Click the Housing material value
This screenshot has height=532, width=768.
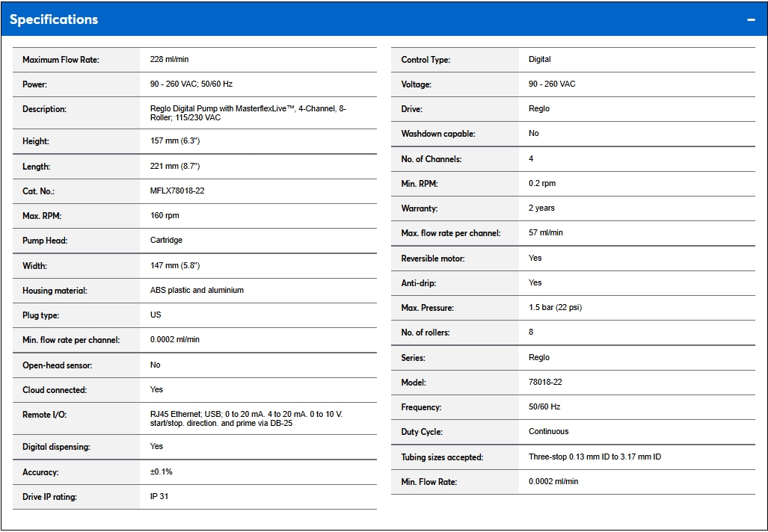(197, 290)
